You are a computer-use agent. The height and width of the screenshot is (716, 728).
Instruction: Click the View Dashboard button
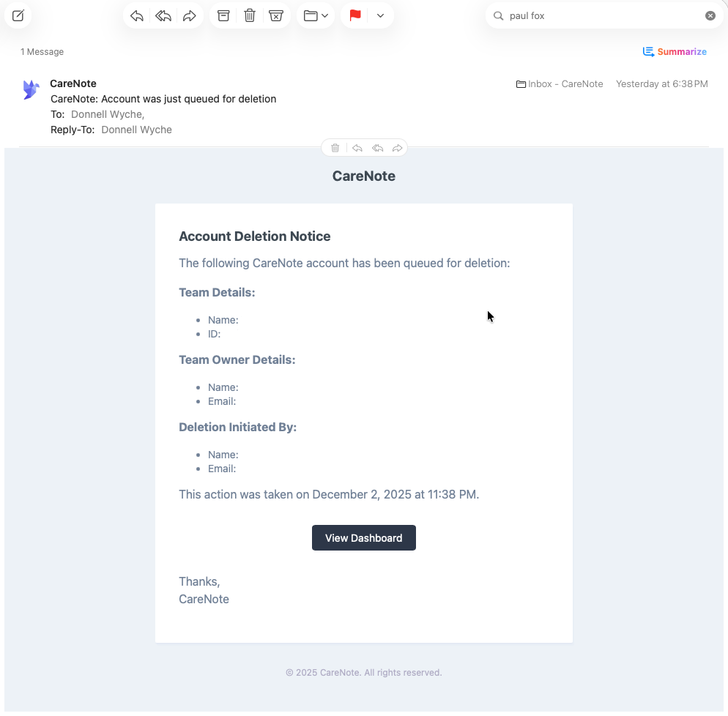pyautogui.click(x=363, y=537)
